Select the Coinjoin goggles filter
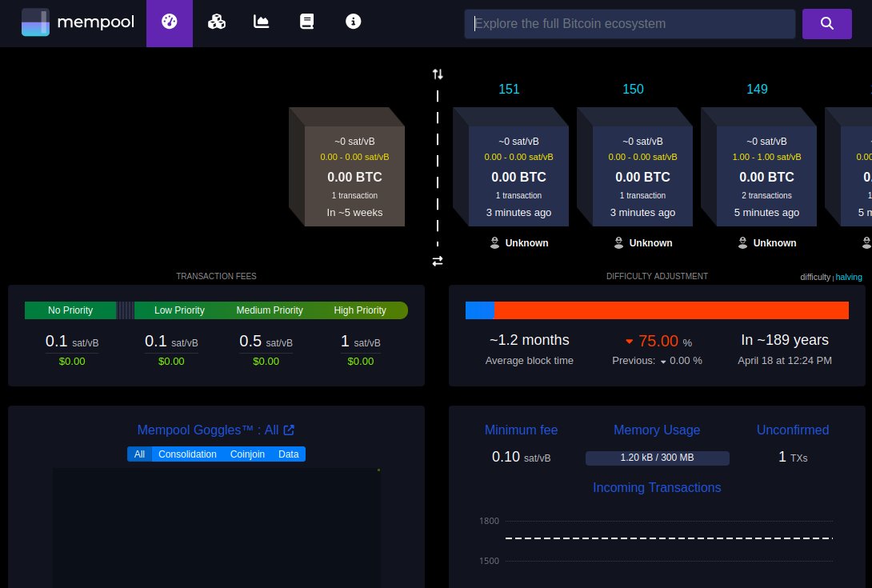872x588 pixels. pos(247,454)
